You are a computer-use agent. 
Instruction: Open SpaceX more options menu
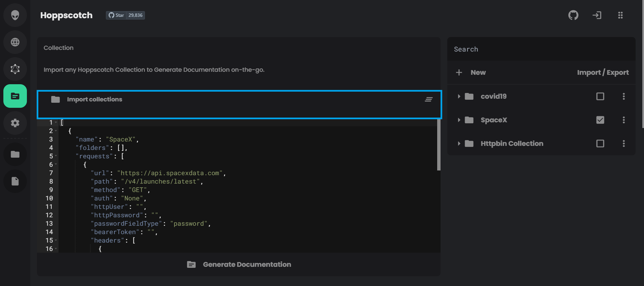point(624,120)
